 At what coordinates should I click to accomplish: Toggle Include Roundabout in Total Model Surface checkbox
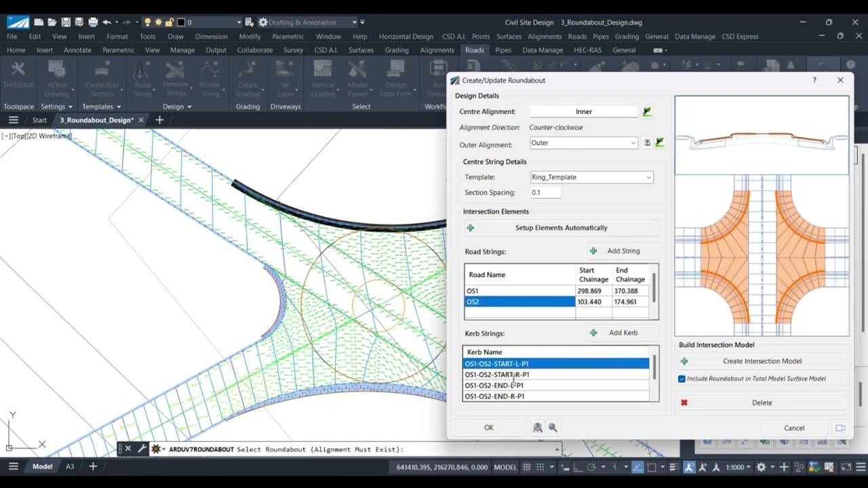pyautogui.click(x=682, y=379)
